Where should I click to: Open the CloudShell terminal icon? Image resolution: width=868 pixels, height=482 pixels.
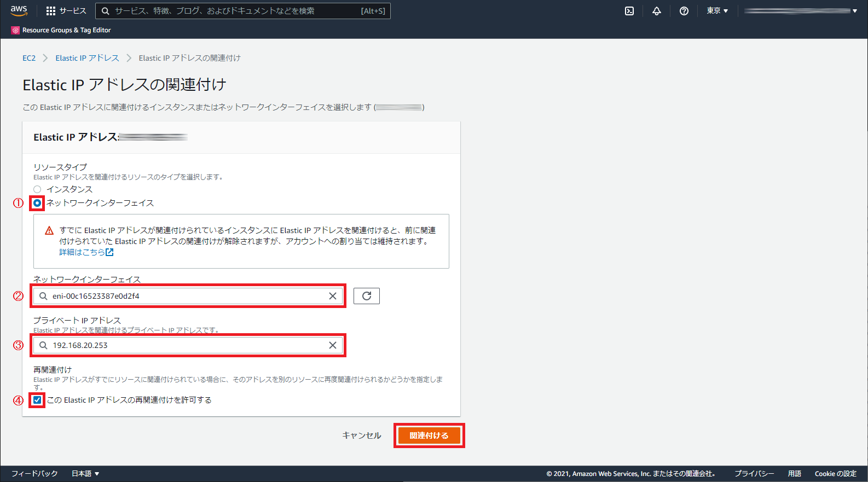click(629, 11)
